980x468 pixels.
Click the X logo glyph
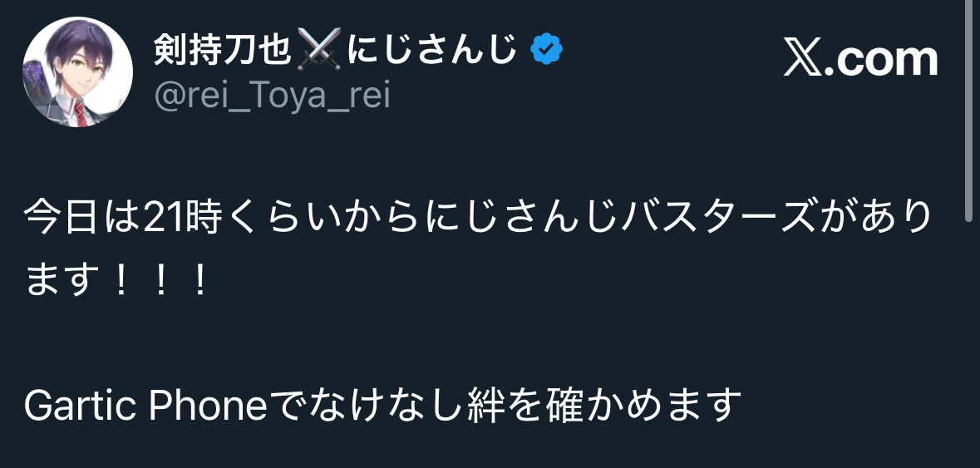tap(803, 60)
